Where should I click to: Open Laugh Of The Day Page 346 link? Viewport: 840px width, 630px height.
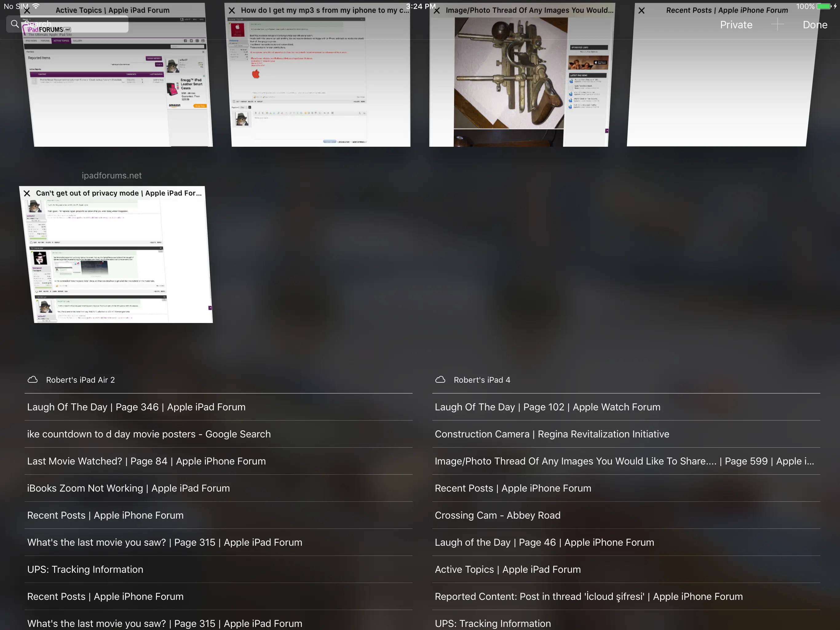point(136,407)
